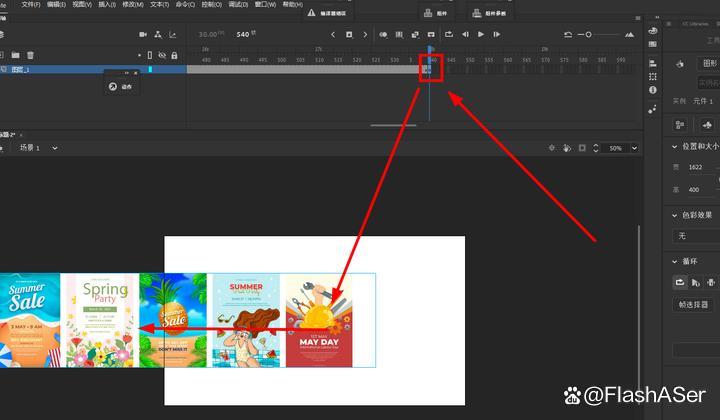Open the 视图(V) menu
Image resolution: width=720 pixels, height=420 pixels.
[82, 4]
